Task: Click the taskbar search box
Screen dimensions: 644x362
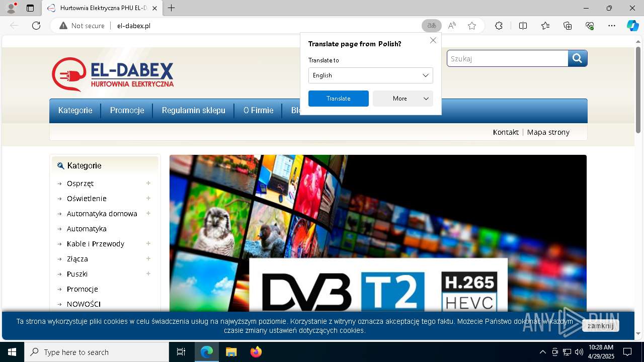Action: 97,352
